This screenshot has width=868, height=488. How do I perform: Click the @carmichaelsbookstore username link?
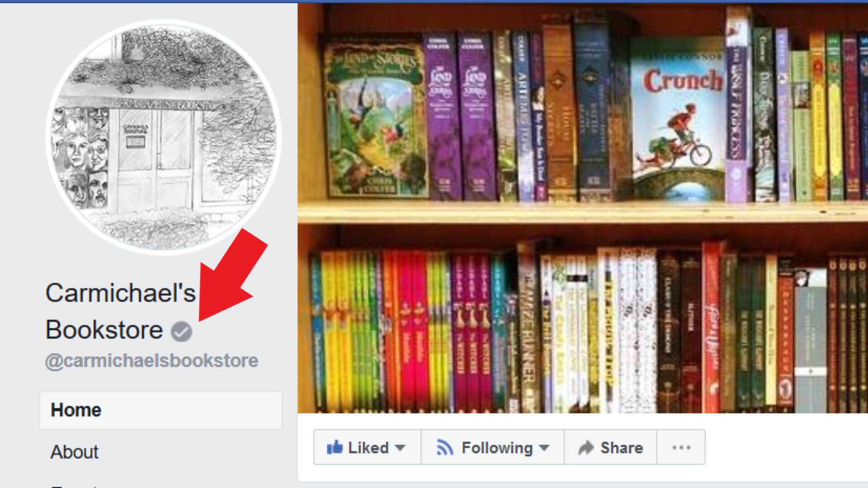[151, 361]
